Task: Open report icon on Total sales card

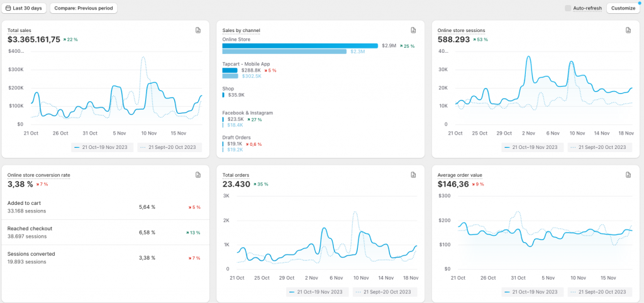Action: coord(198,30)
